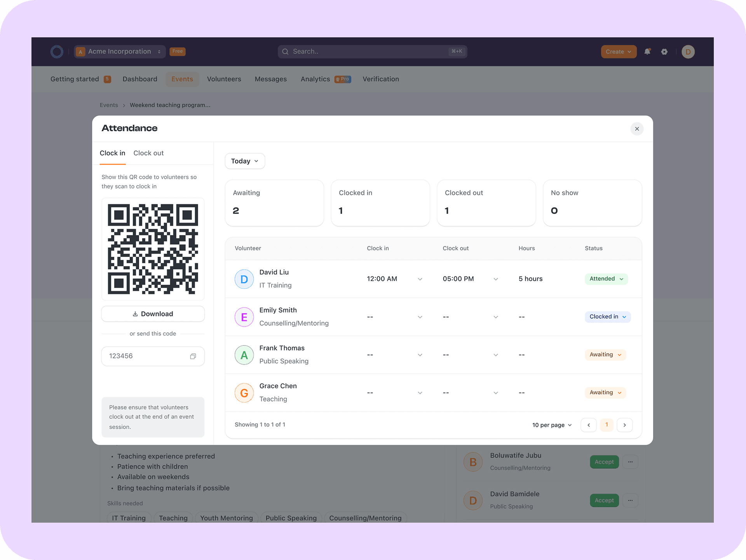Click the Showing 1 to 1 of 1 text
This screenshot has height=560, width=746.
[260, 425]
